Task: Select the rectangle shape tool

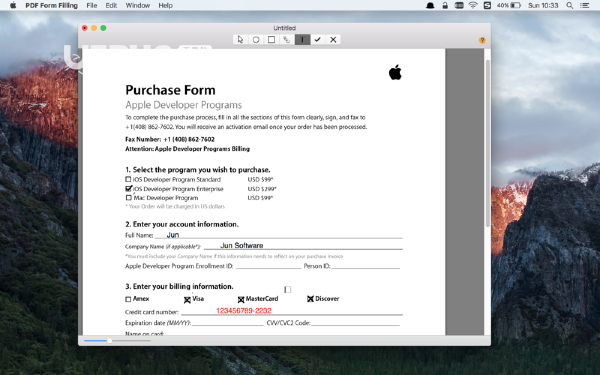Action: pos(271,39)
